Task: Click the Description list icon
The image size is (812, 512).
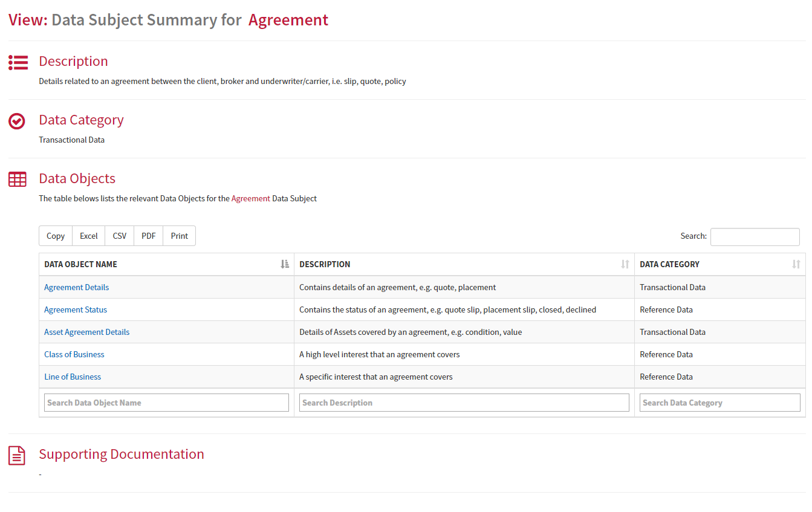Action: pyautogui.click(x=18, y=62)
